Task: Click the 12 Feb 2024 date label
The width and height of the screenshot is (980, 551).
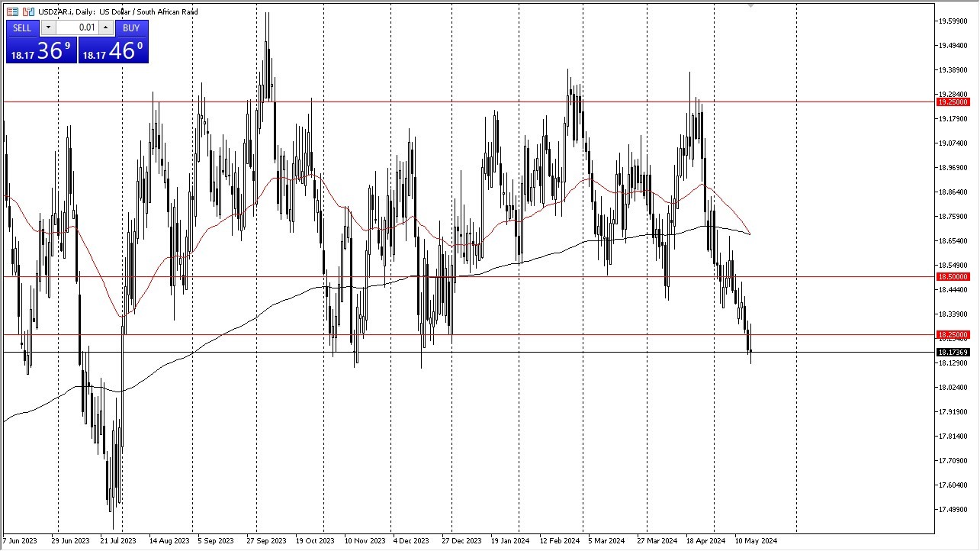Action: (x=559, y=541)
